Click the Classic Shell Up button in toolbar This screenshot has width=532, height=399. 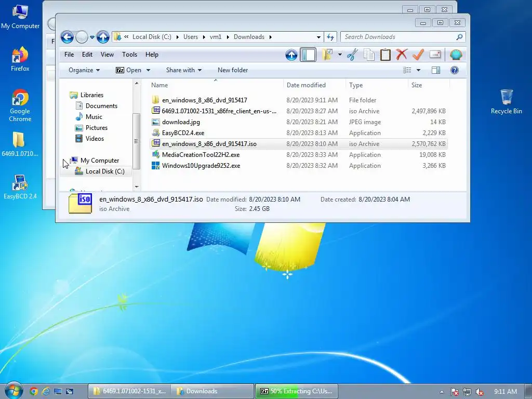click(x=291, y=55)
